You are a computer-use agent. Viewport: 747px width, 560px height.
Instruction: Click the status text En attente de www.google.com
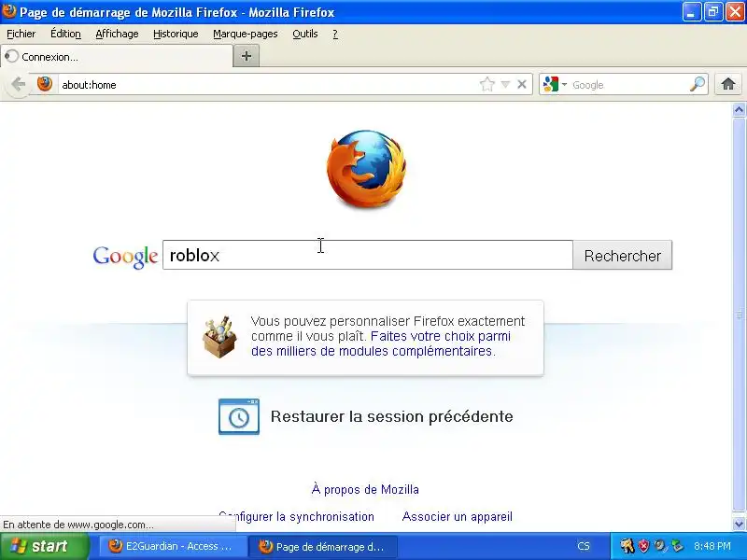78,525
